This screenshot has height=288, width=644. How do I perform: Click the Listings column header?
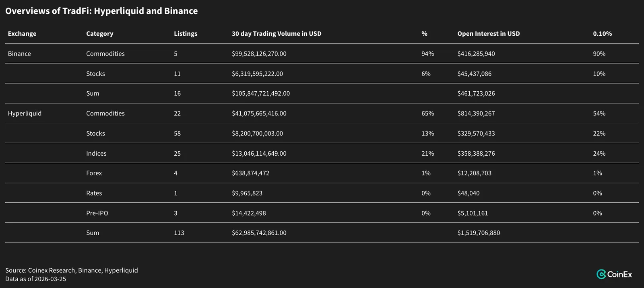[186, 34]
